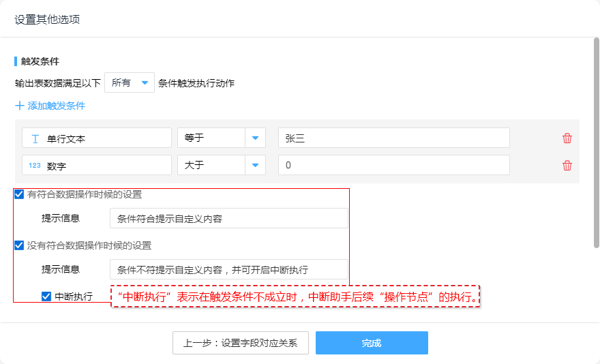Viewport: 600px width, 364px height.
Task: Delete the 单行文本 condition row
Action: (x=567, y=138)
